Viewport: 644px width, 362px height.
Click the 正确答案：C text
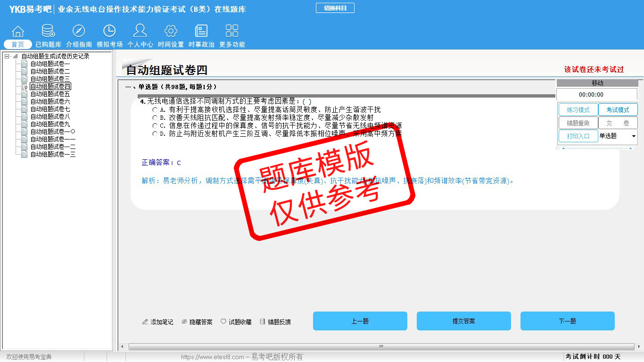(161, 163)
